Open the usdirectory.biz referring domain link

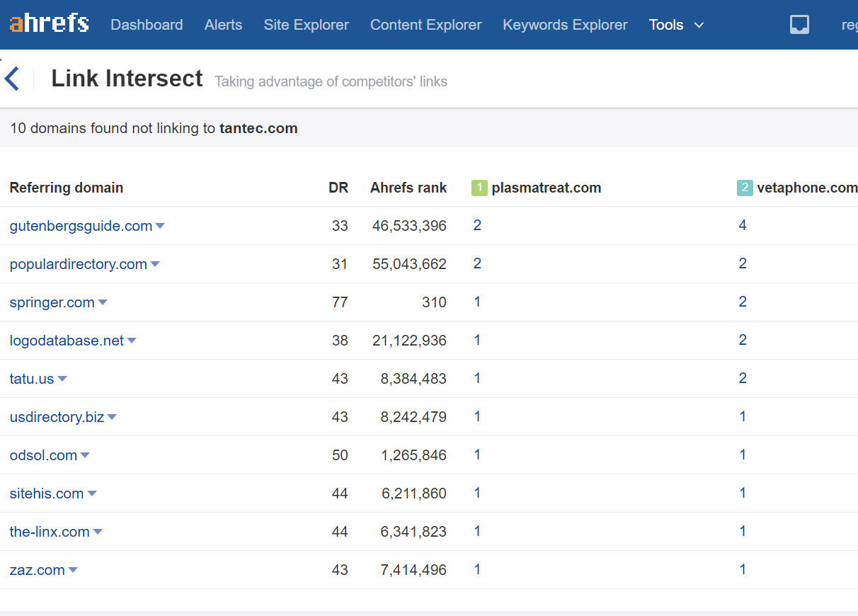(57, 417)
